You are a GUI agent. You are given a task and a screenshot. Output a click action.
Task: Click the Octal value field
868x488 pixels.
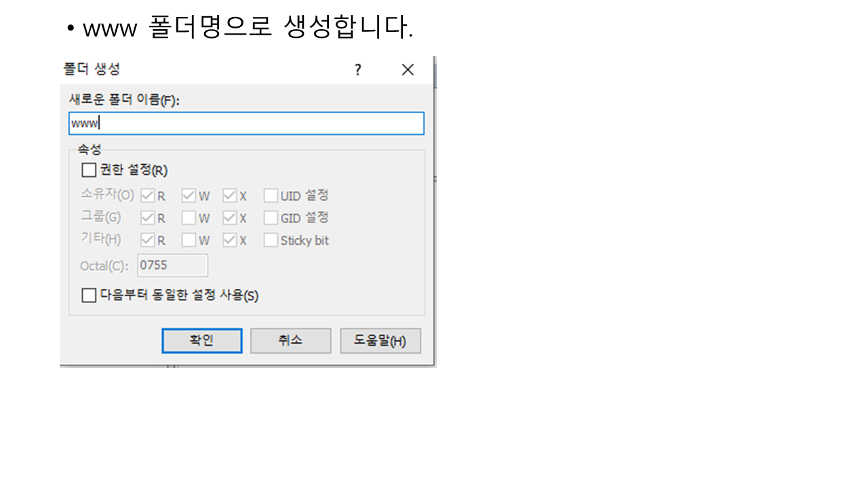coord(172,265)
